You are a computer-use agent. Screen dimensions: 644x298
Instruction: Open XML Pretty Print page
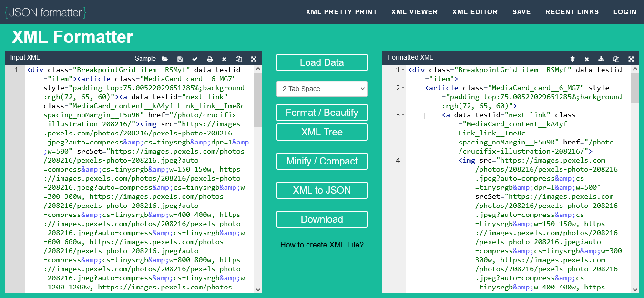pos(341,12)
